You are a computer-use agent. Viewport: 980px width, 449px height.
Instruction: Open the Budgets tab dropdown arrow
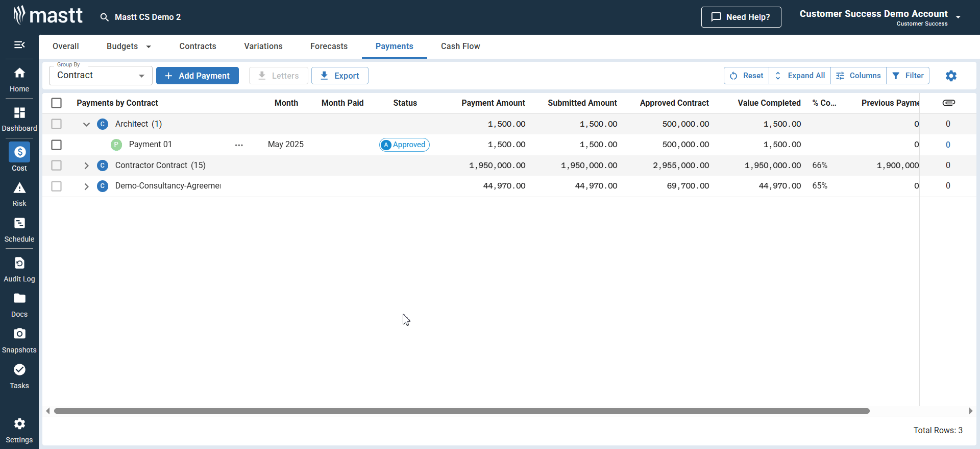pyautogui.click(x=149, y=46)
